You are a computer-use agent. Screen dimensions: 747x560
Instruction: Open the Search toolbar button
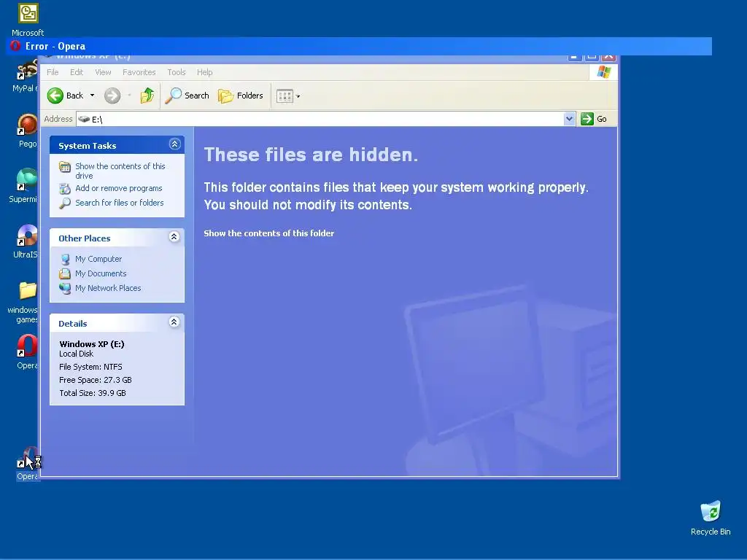click(187, 96)
